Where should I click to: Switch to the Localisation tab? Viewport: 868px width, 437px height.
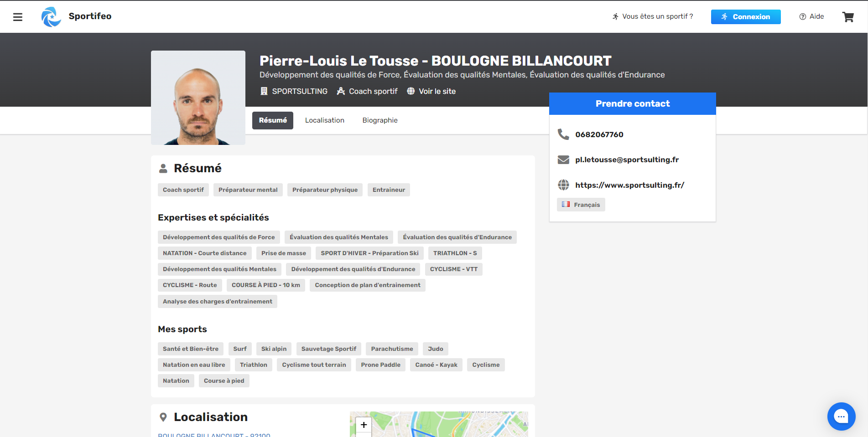click(325, 120)
